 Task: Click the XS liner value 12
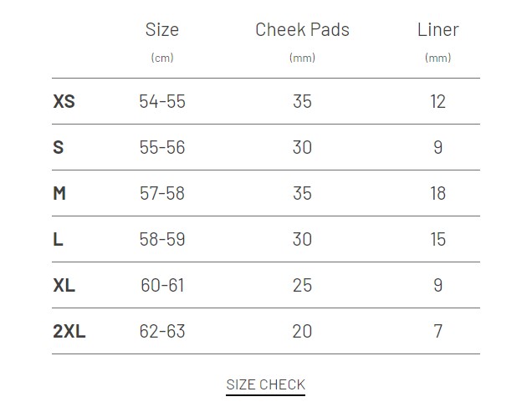tap(437, 101)
